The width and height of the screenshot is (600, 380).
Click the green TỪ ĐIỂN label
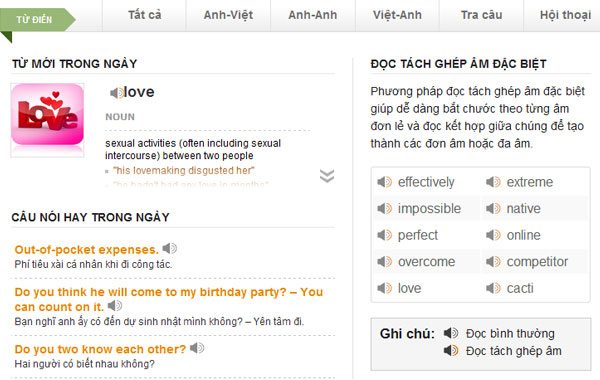34,20
